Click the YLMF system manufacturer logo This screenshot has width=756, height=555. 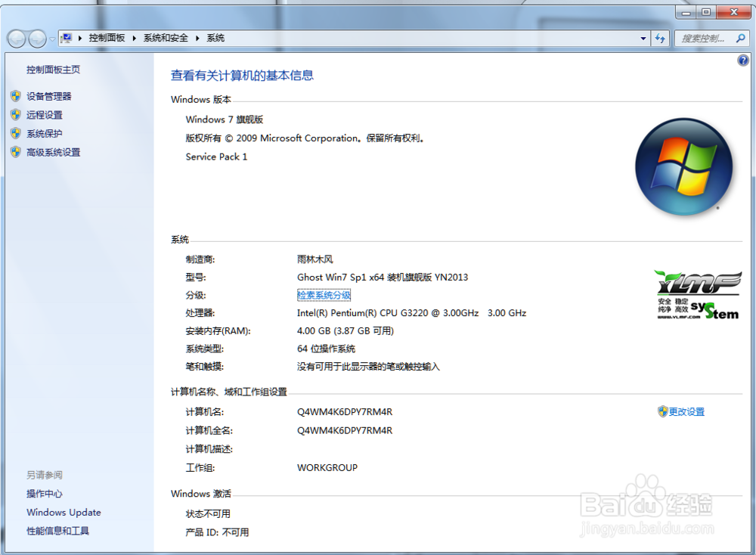click(698, 295)
